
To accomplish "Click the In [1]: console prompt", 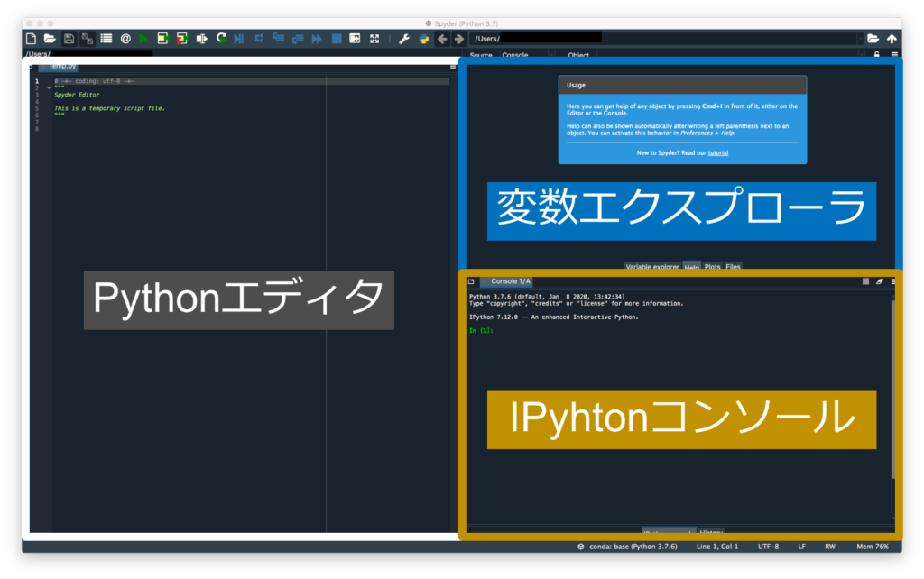I will (x=482, y=331).
